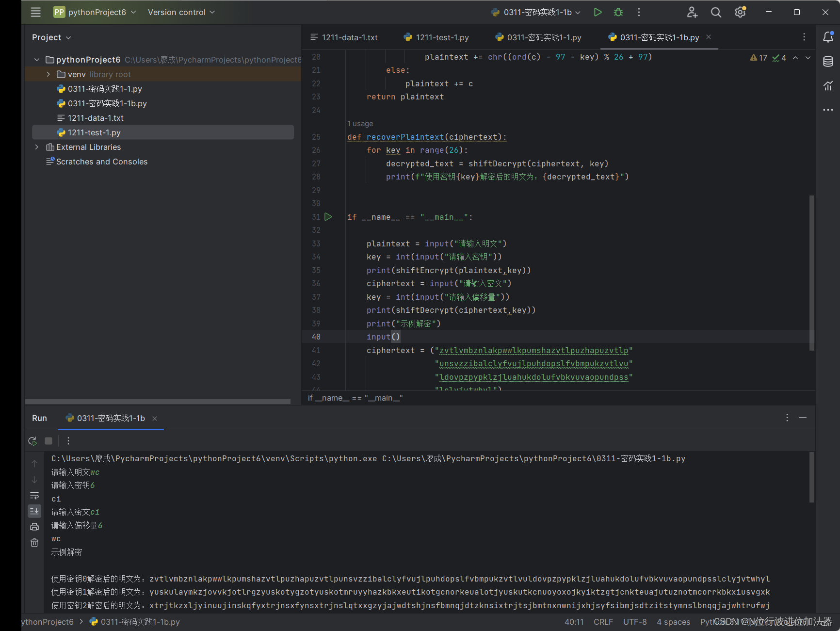
Task: Close the 0311-密码实践1-1b.py editor tab
Action: (x=709, y=37)
